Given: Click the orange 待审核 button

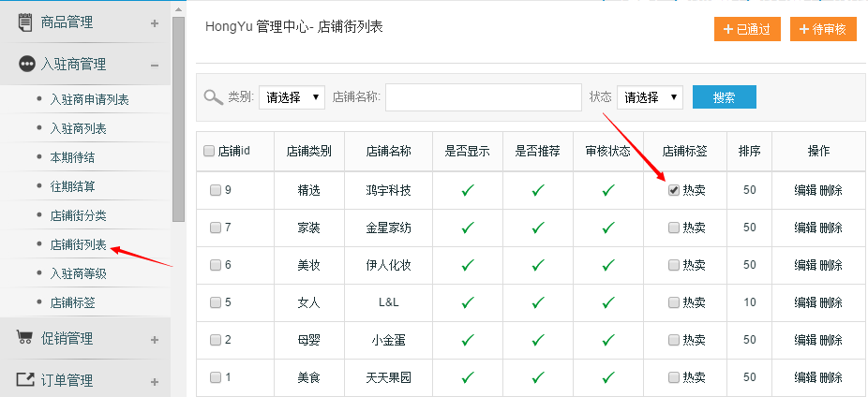Looking at the screenshot, I should tap(823, 29).
